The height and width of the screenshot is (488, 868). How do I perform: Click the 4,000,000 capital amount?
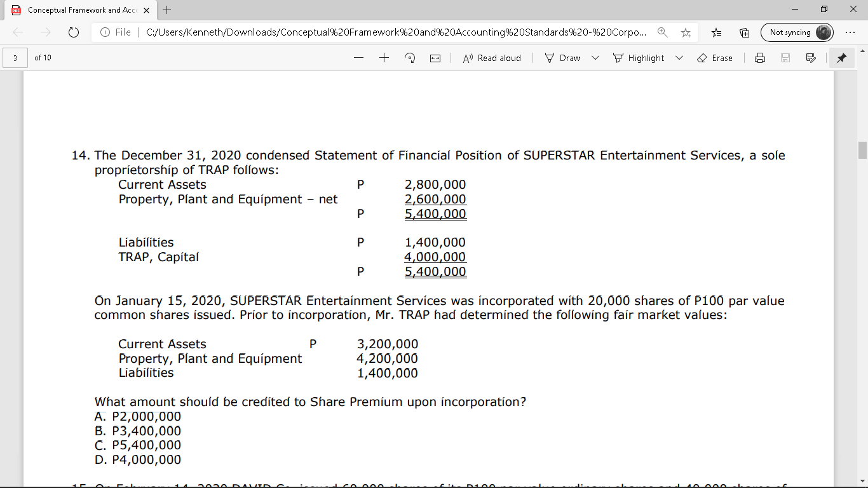(x=435, y=257)
